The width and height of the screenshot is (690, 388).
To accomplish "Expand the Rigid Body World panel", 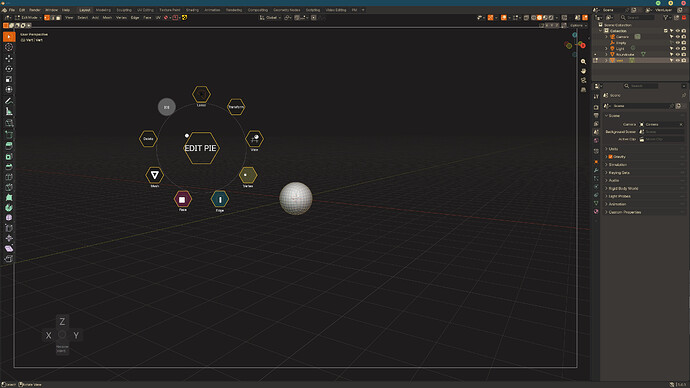I will point(623,188).
